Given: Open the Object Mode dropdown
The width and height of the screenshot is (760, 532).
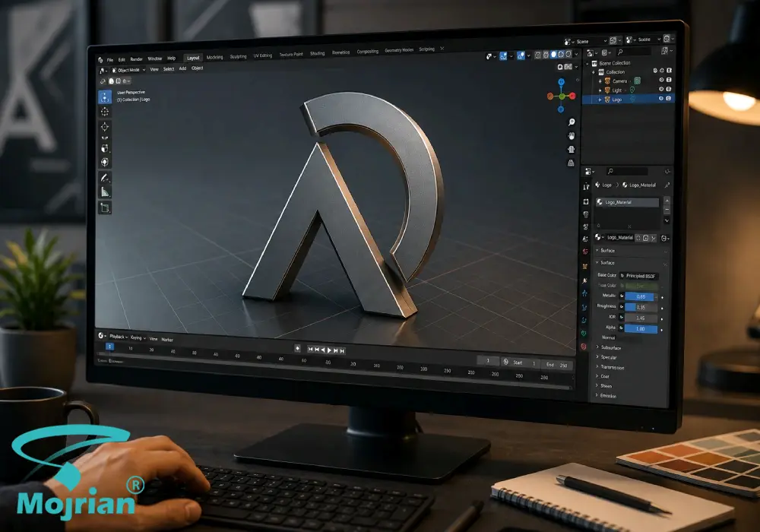Looking at the screenshot, I should click(128, 70).
